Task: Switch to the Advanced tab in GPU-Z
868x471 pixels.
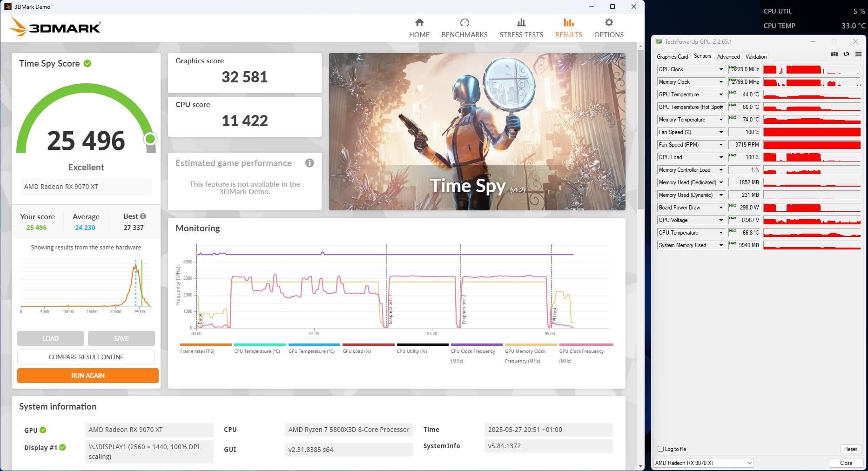Action: pyautogui.click(x=728, y=57)
